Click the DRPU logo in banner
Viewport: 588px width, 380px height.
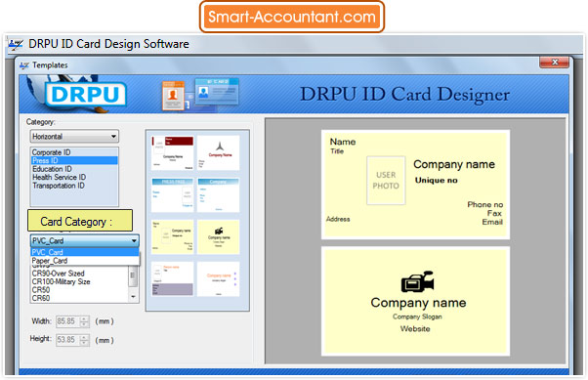point(86,94)
